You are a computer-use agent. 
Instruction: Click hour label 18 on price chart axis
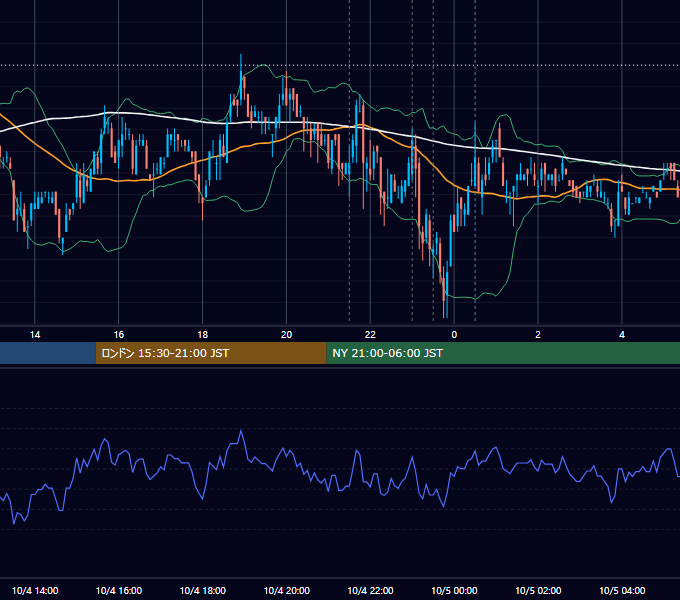coord(203,334)
